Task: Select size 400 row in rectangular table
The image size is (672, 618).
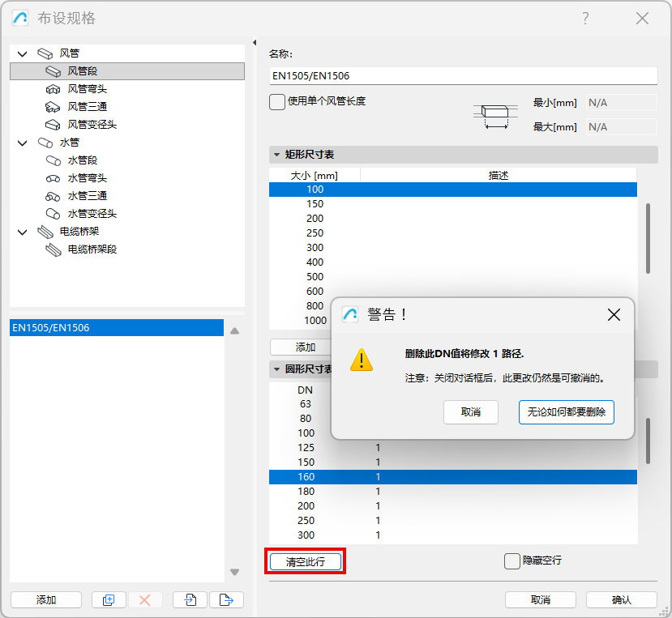Action: (x=453, y=262)
